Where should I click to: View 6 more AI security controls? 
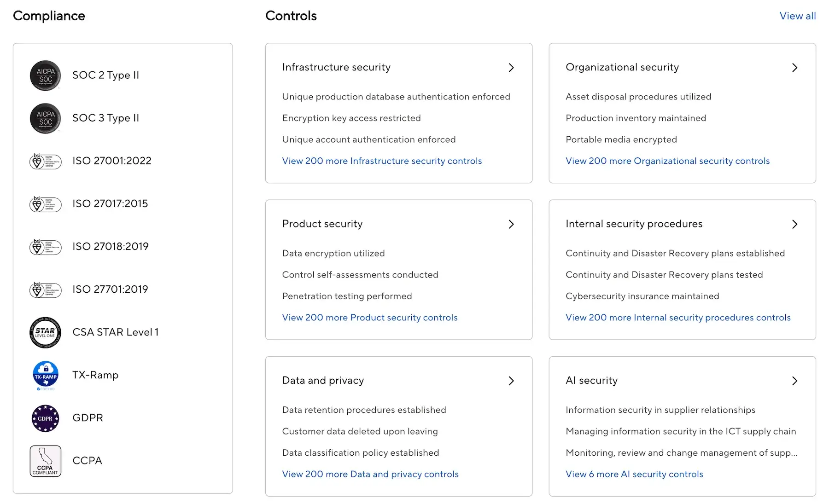[634, 474]
